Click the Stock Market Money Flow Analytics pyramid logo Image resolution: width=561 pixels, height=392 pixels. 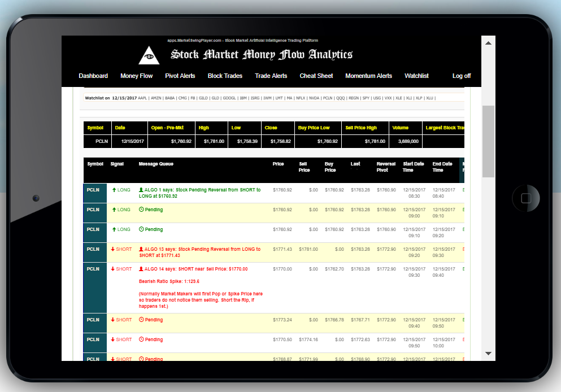point(149,55)
